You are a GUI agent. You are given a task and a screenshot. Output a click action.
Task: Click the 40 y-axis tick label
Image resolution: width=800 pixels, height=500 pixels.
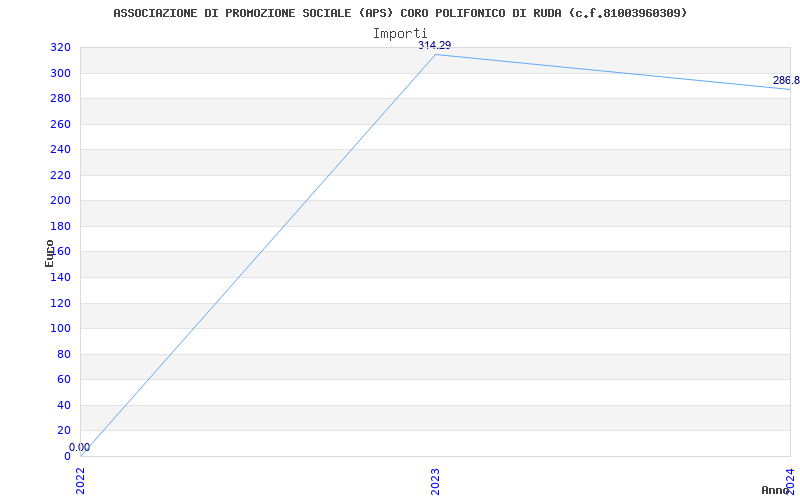pos(64,405)
